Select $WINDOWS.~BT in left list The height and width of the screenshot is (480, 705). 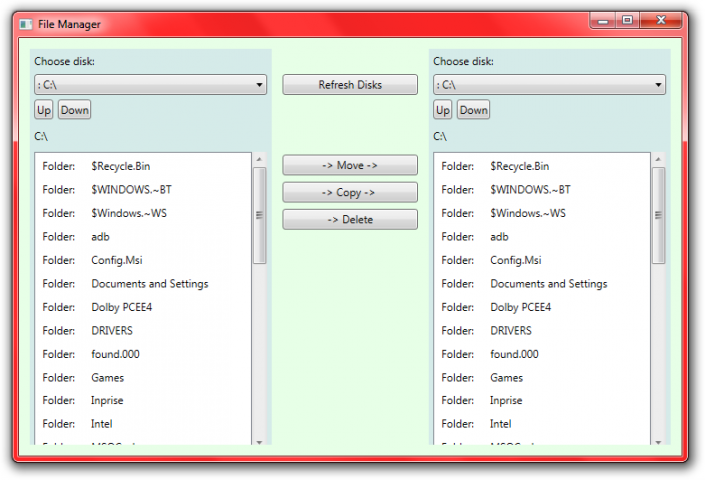[143, 190]
